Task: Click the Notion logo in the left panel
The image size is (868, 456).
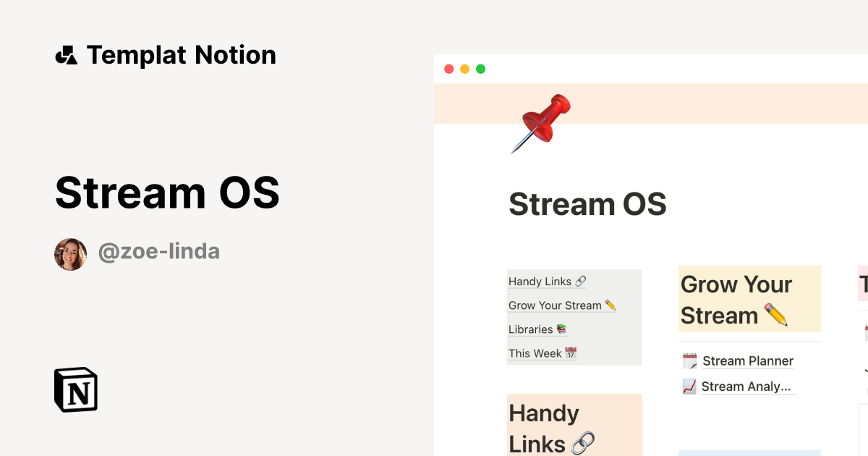Action: coord(75,389)
